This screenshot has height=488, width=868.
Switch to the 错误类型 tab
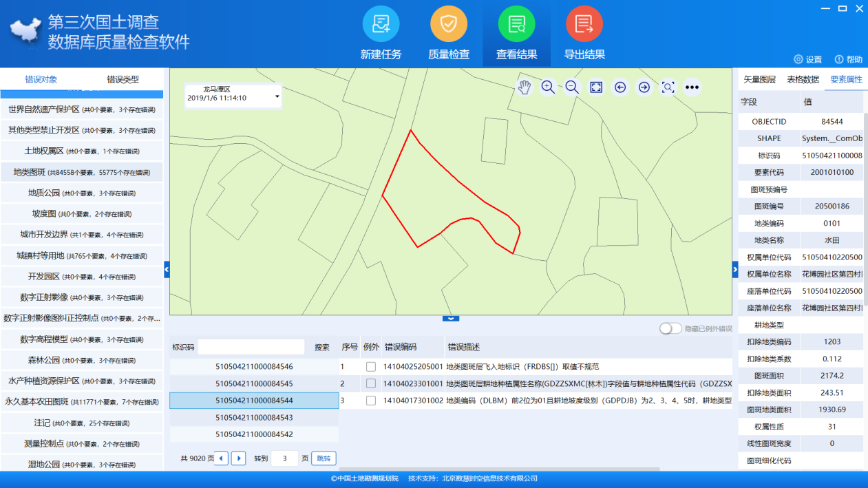(123, 80)
